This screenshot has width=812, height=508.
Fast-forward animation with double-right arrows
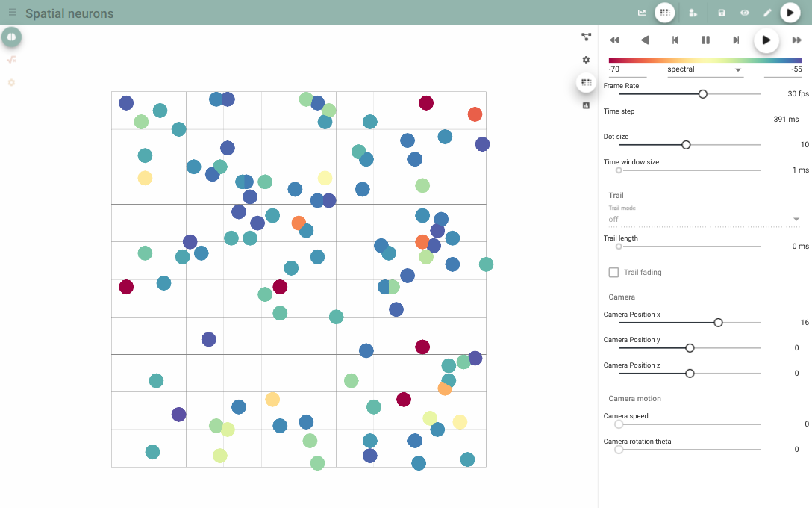[x=797, y=40]
